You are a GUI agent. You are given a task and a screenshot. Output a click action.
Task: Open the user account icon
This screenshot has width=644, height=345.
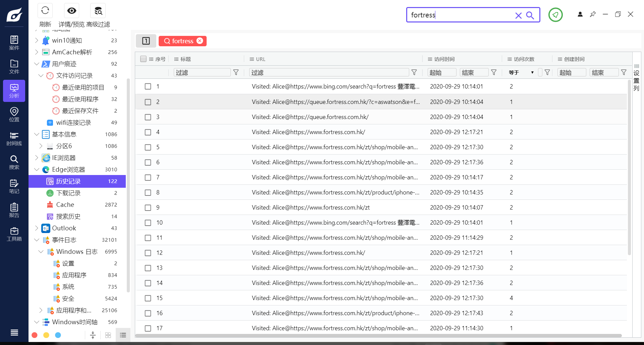[580, 14]
